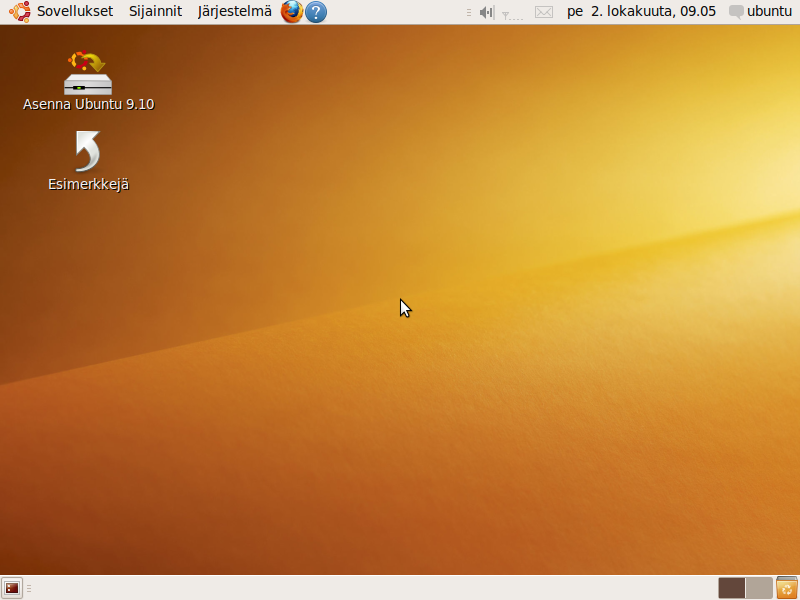Click the volume speaker icon

487,12
